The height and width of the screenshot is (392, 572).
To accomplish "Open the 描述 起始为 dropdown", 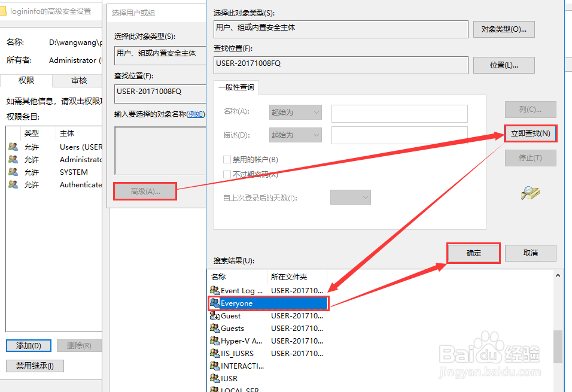I will tap(295, 135).
